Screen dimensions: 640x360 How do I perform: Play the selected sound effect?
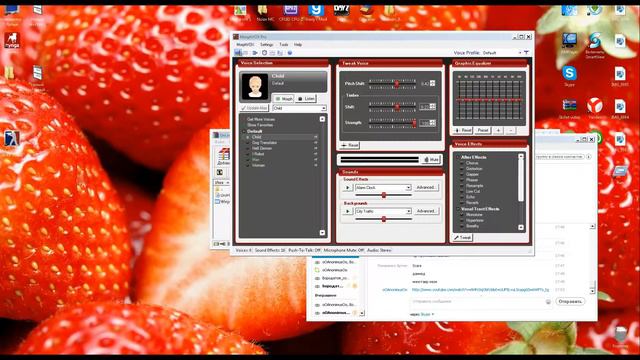[x=347, y=187]
